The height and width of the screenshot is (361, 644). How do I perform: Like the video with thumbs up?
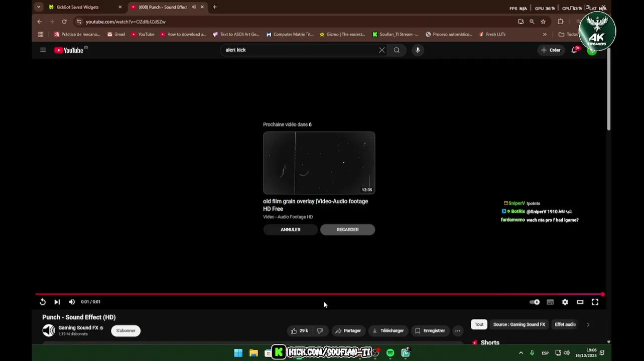[300, 331]
